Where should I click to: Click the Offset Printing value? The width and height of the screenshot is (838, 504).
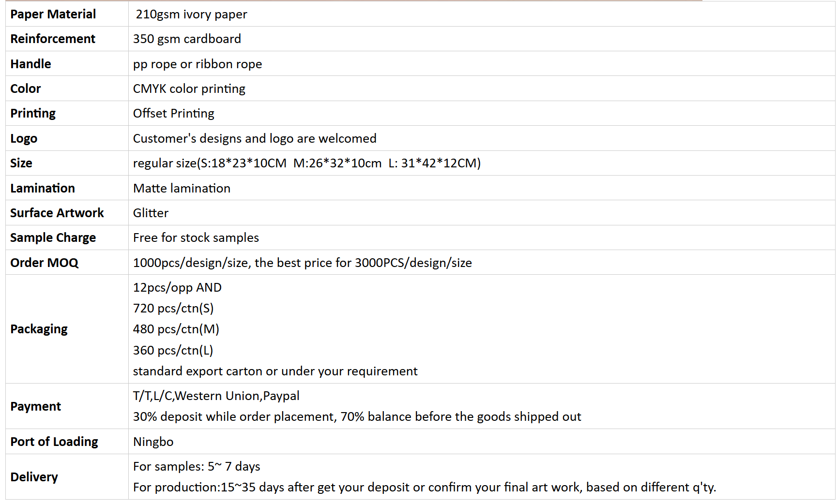click(x=174, y=113)
